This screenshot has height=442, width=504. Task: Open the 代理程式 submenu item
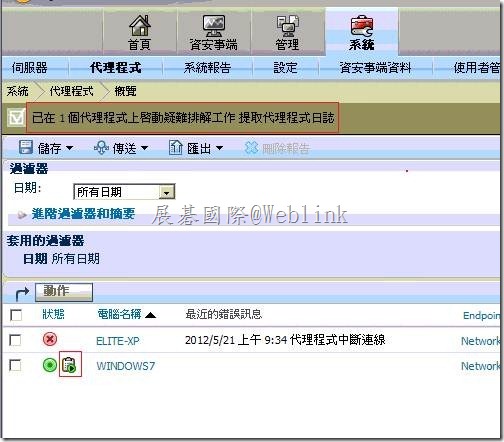click(116, 68)
